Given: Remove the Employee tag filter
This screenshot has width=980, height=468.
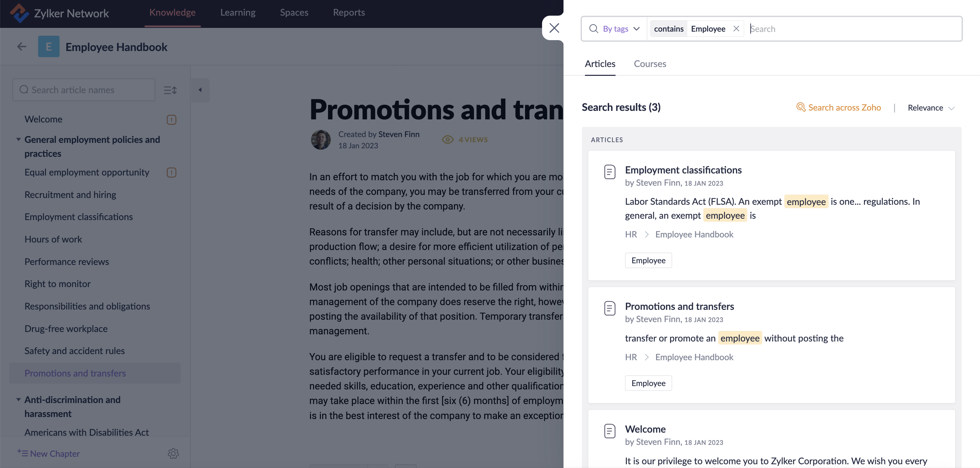Looking at the screenshot, I should pyautogui.click(x=736, y=29).
